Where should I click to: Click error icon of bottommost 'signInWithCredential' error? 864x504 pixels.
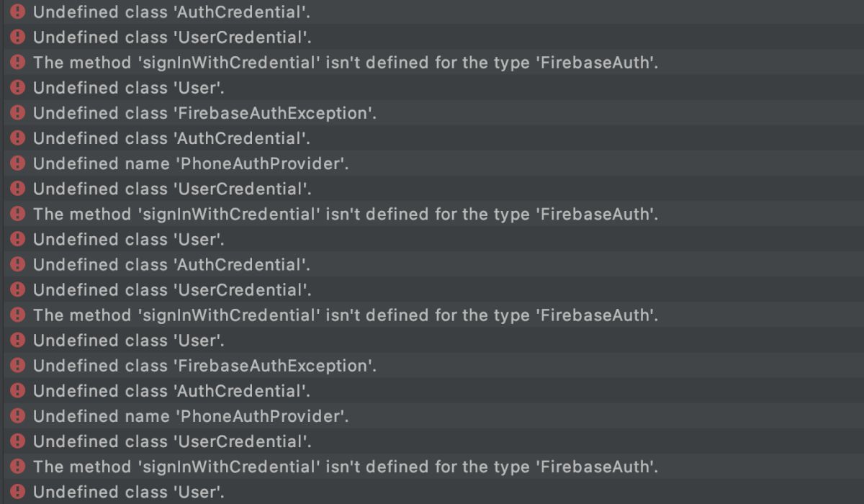click(18, 467)
